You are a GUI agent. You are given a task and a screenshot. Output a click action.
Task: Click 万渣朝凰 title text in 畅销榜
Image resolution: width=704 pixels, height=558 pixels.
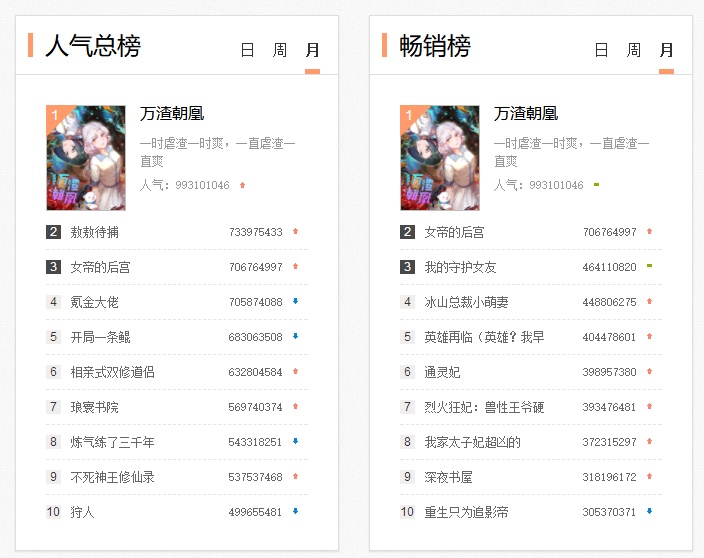click(x=526, y=114)
